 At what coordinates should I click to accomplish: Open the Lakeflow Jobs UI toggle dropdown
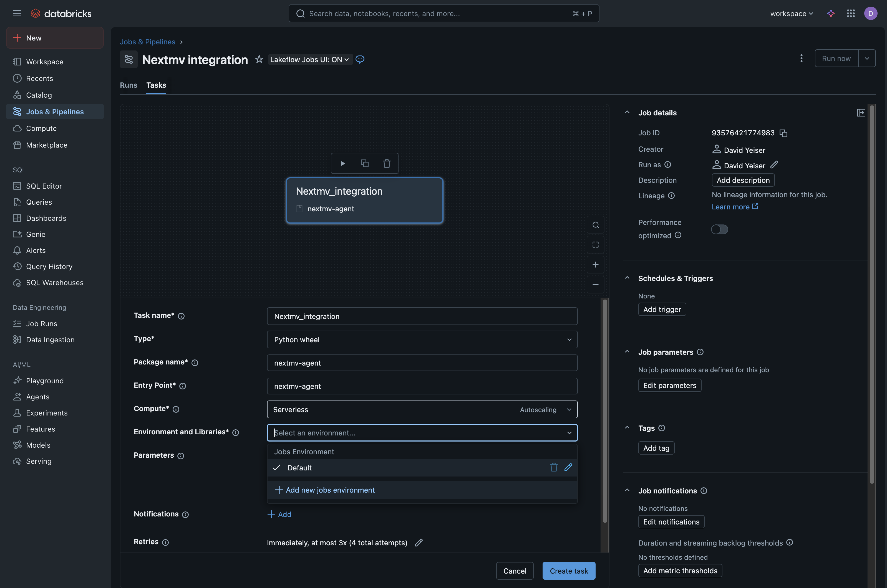[x=309, y=59]
